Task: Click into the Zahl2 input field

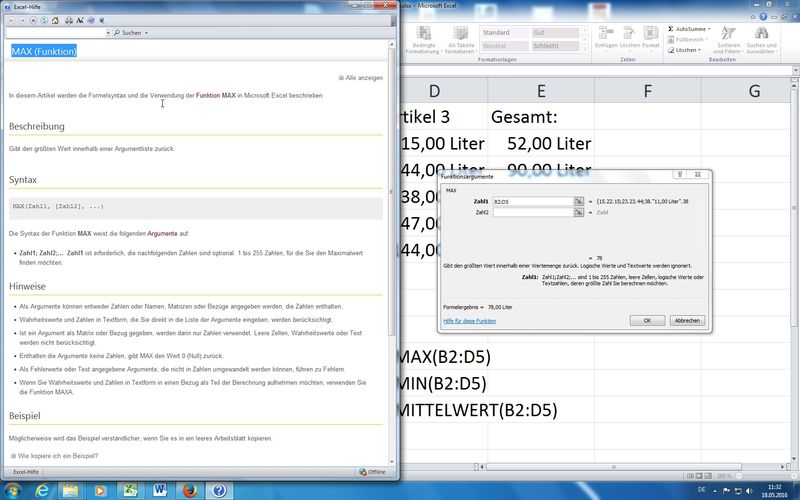Action: (531, 212)
